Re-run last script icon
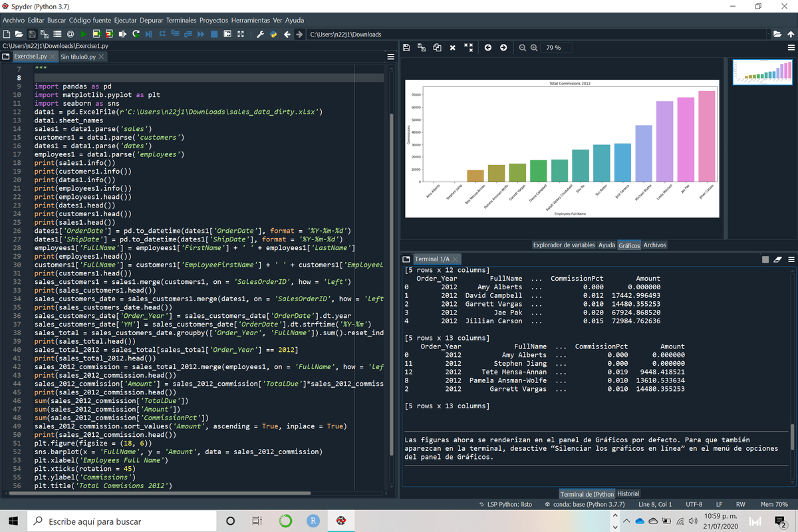The width and height of the screenshot is (798, 532). [136, 34]
